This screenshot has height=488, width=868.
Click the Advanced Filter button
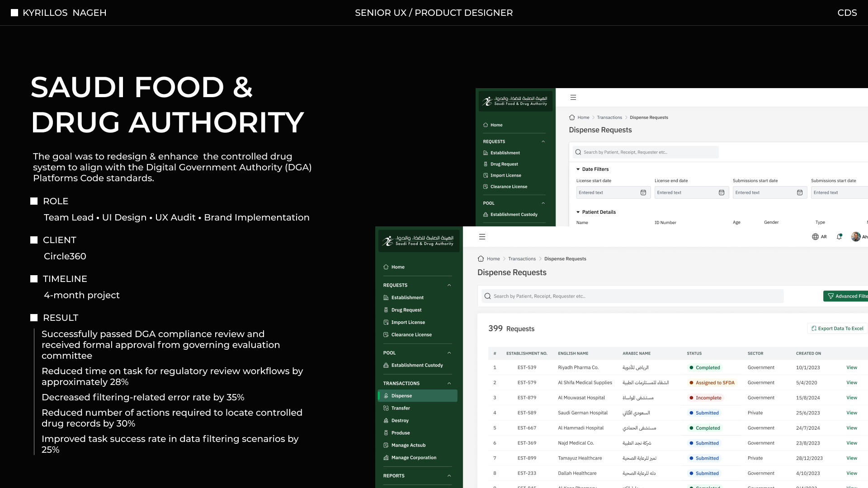pos(846,296)
